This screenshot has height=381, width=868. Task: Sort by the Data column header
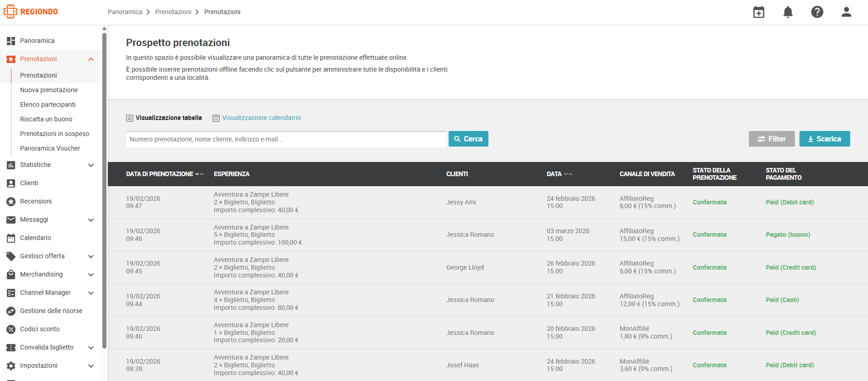point(559,174)
